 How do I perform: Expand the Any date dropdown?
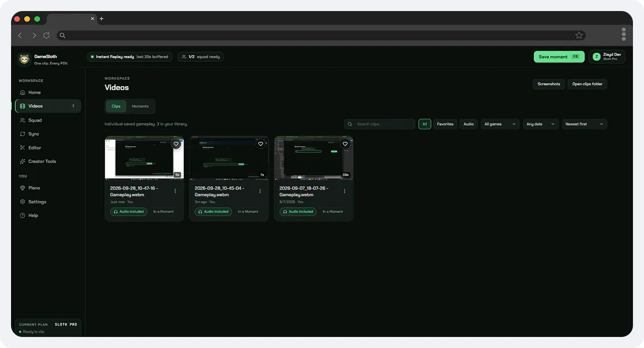541,124
